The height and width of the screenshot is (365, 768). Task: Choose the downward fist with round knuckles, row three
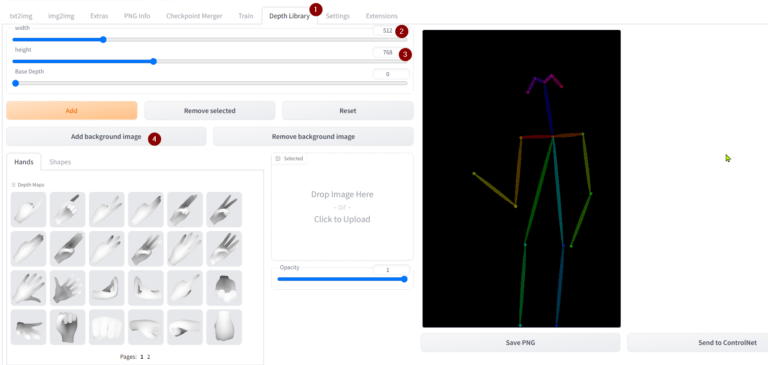tap(224, 288)
